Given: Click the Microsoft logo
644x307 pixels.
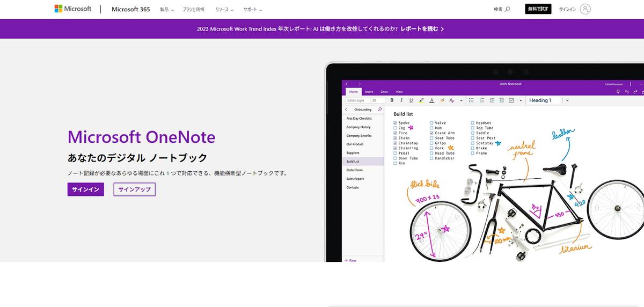Looking at the screenshot, I should pyautogui.click(x=73, y=9).
